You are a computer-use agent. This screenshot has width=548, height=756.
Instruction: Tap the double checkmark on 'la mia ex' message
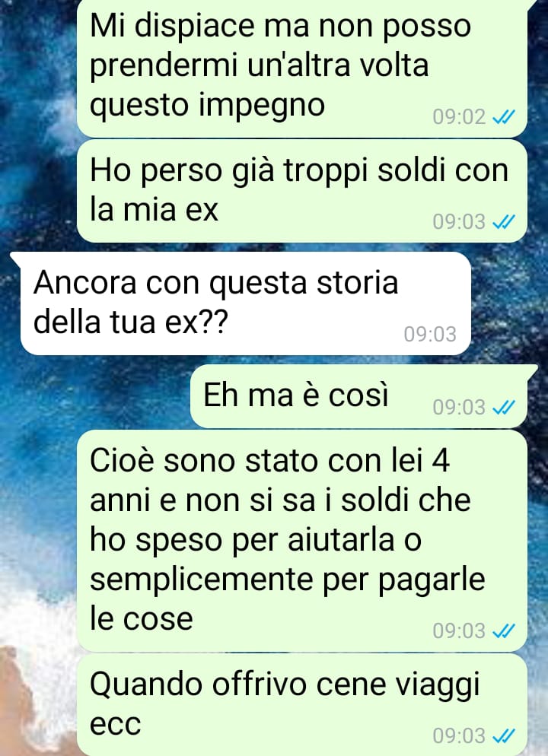[504, 222]
